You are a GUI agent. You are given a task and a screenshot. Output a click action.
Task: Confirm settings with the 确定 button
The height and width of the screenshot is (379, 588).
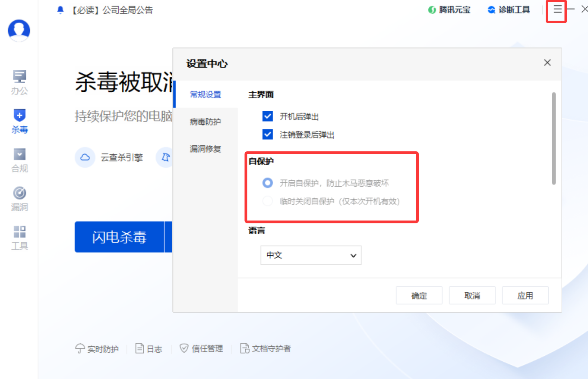point(419,296)
